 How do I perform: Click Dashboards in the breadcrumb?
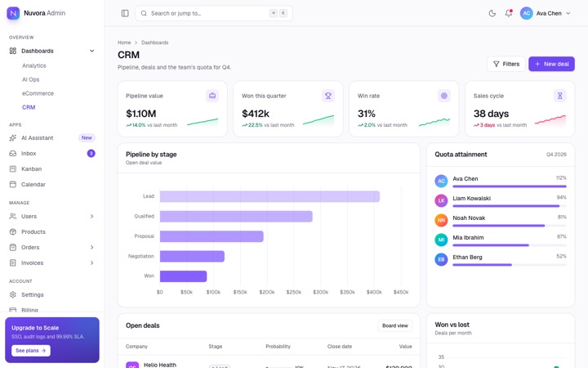click(x=155, y=43)
